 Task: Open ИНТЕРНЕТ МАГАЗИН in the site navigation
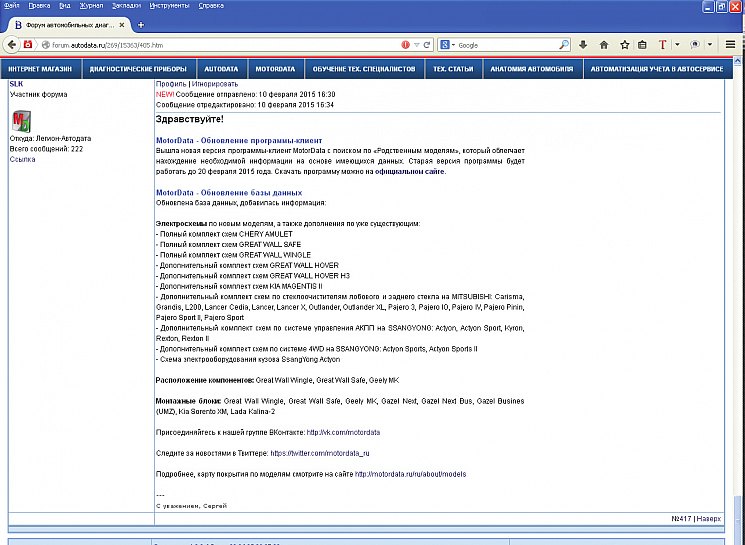tap(40, 69)
